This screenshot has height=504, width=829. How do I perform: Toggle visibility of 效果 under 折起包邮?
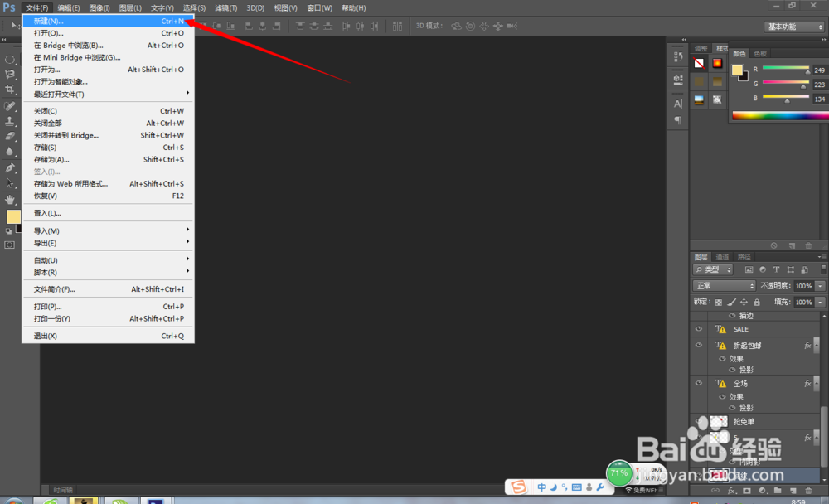pyautogui.click(x=722, y=359)
